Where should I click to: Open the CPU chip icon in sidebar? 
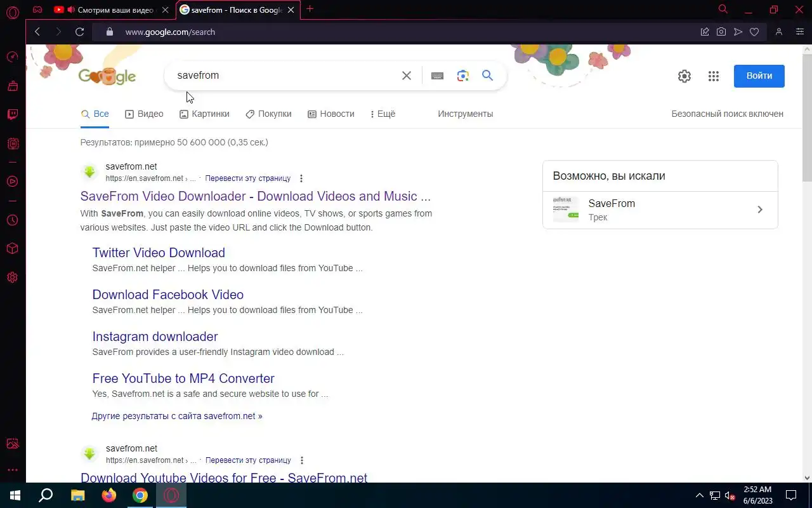pyautogui.click(x=13, y=144)
